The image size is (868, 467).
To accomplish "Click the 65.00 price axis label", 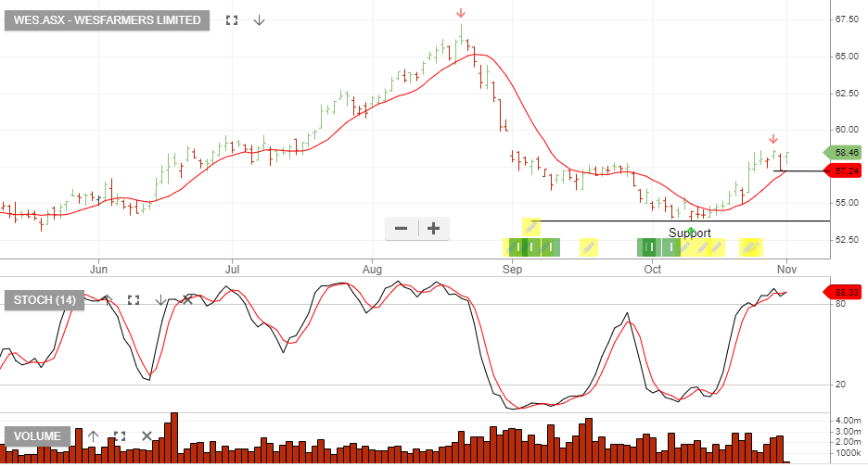I will 847,57.
